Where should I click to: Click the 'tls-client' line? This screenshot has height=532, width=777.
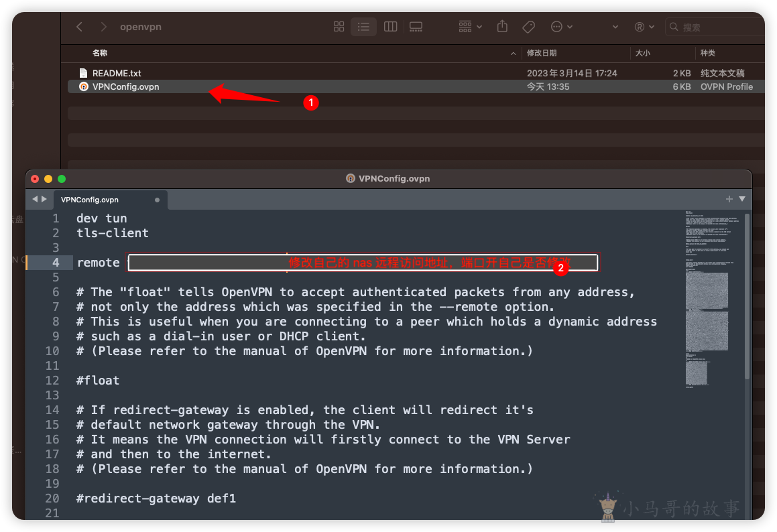click(x=113, y=233)
